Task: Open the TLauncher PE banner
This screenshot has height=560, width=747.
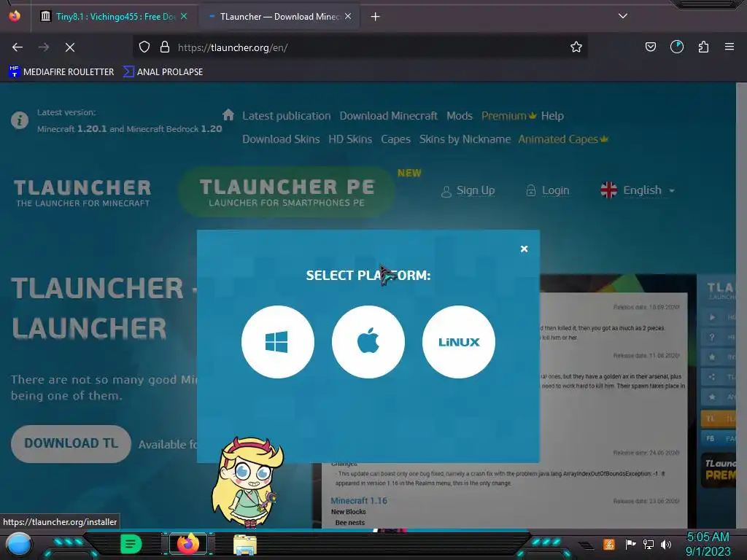Action: coord(287,192)
